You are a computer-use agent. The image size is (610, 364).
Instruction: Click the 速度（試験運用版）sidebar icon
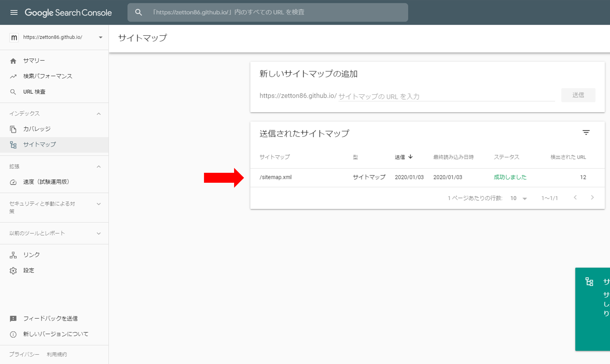tap(13, 182)
